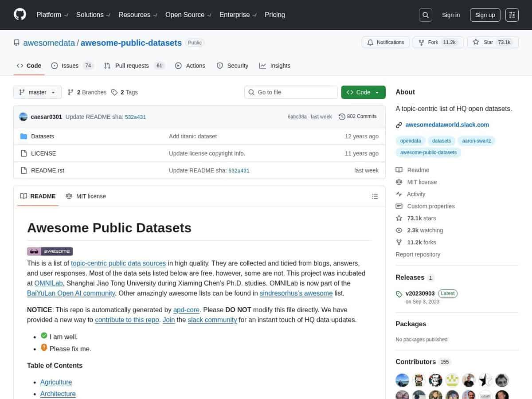532x399 pixels.
Task: Open the Datasets folder
Action: [x=43, y=137]
